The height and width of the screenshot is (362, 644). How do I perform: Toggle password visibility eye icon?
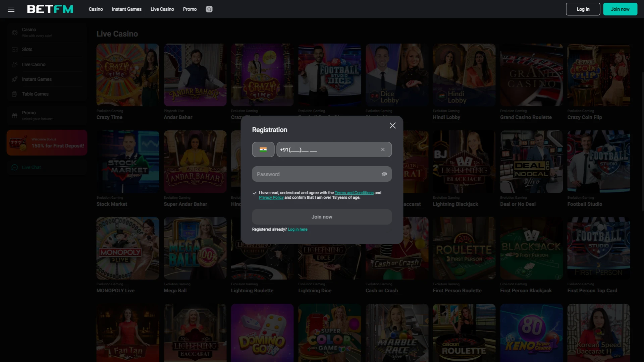click(x=384, y=174)
